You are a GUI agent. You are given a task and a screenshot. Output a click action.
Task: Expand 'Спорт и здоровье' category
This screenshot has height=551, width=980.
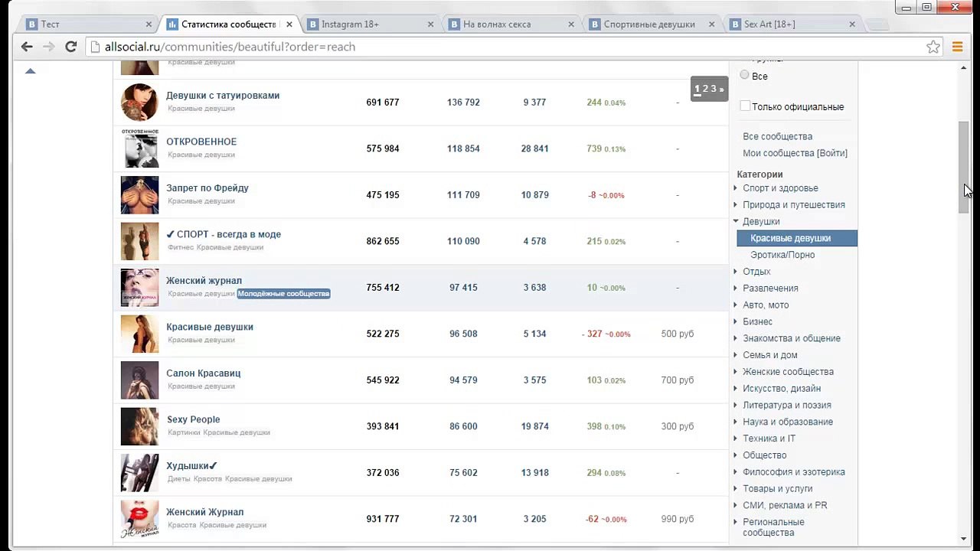pos(780,188)
